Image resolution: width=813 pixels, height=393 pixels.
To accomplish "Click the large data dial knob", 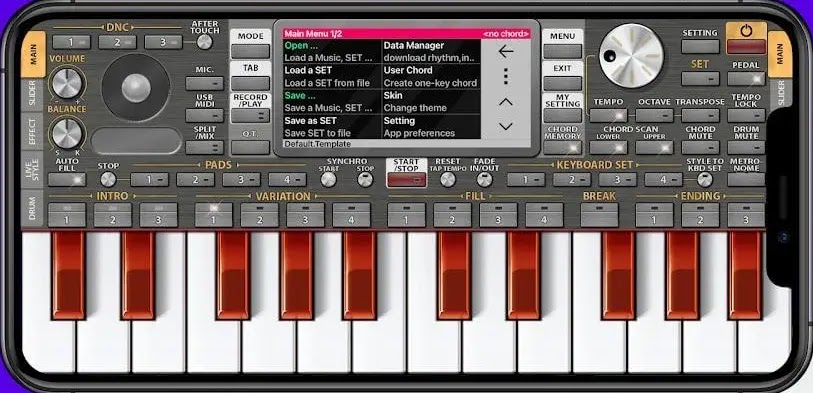I will (631, 55).
